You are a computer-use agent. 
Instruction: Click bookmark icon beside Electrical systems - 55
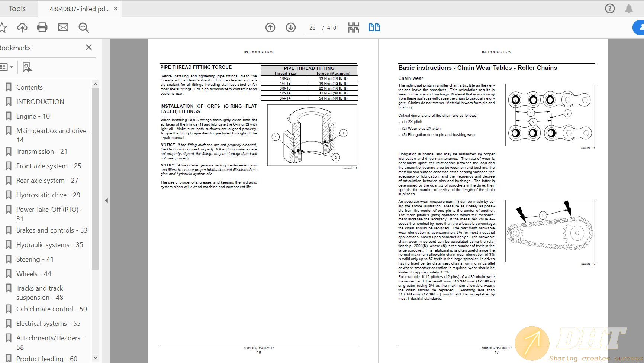click(x=9, y=324)
